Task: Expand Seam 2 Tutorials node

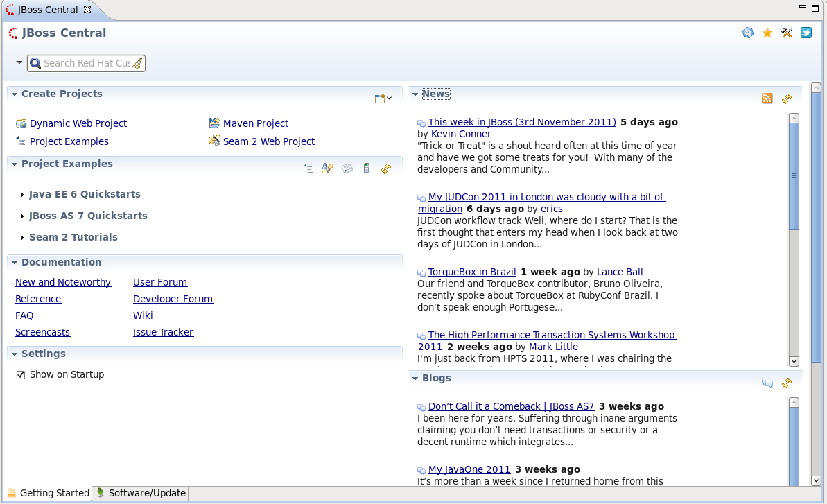Action: (22, 238)
